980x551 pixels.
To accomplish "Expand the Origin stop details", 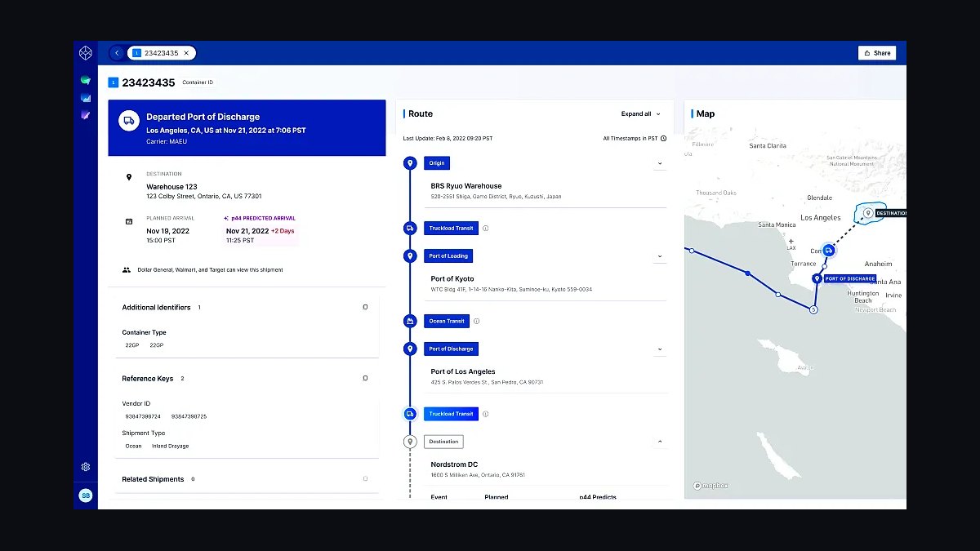I will pos(660,163).
